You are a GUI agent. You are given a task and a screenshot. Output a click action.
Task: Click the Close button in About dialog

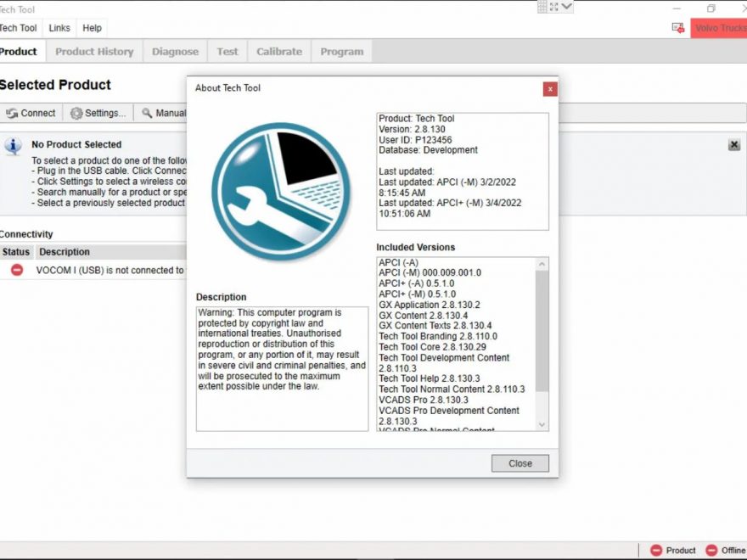click(x=520, y=463)
